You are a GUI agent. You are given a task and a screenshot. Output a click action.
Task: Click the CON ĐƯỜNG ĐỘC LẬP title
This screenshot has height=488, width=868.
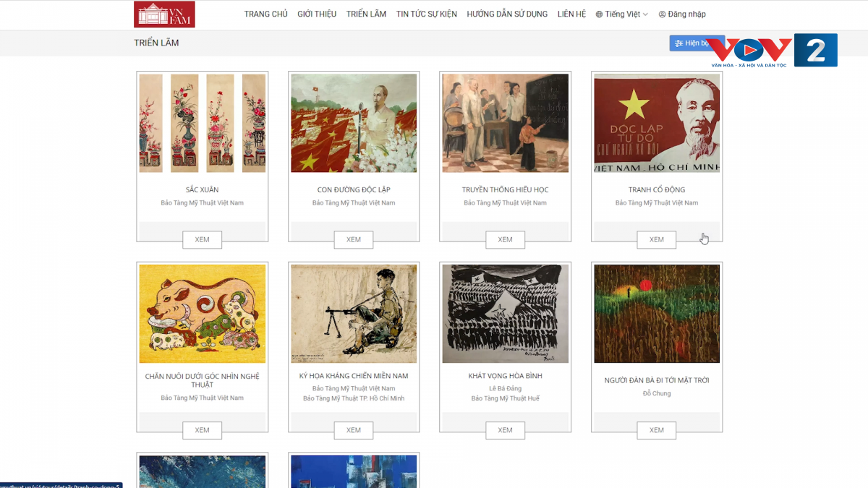click(354, 190)
